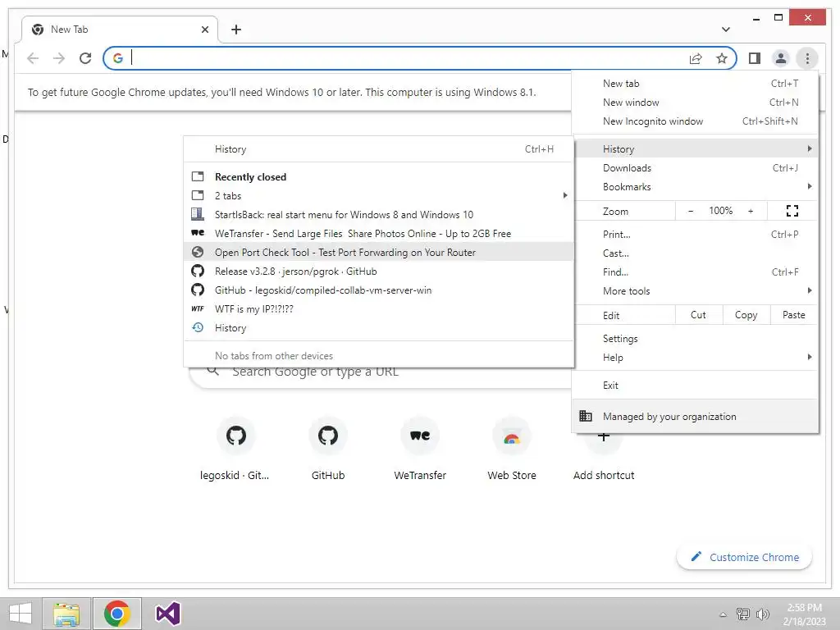Open the GitHub shortcut tile
840x630 pixels.
click(x=328, y=450)
